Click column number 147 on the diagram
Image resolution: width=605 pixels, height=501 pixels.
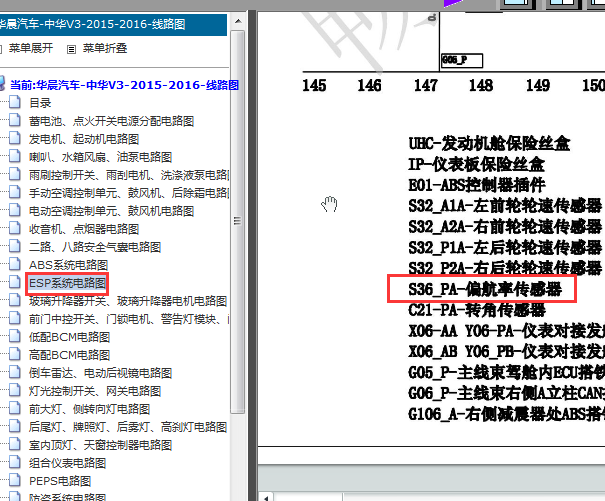pos(426,86)
